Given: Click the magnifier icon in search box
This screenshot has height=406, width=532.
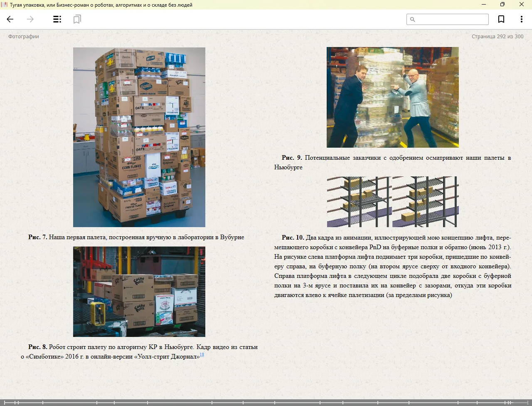Looking at the screenshot, I should pos(413,20).
